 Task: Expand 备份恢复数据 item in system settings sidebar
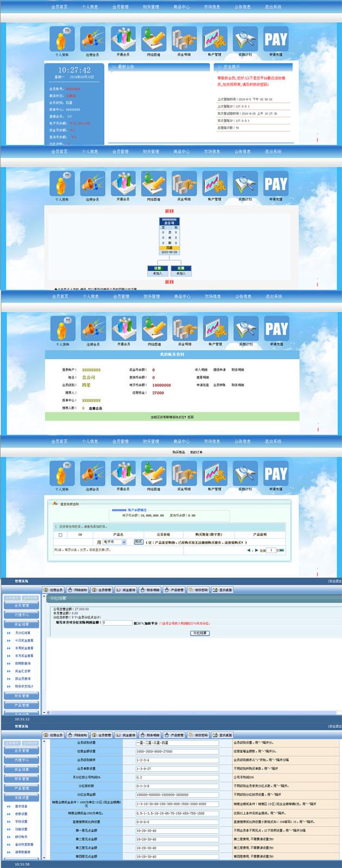pos(24,845)
